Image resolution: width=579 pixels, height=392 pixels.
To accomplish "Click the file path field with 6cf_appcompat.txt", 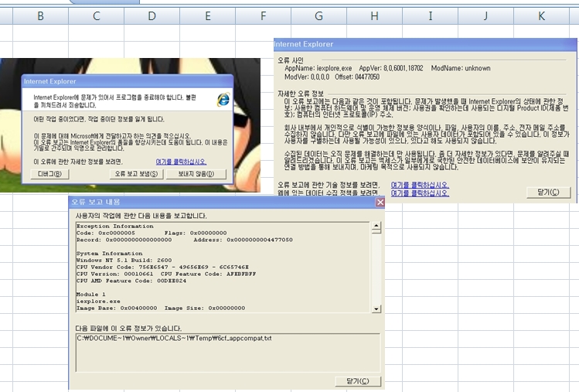I will pyautogui.click(x=228, y=353).
